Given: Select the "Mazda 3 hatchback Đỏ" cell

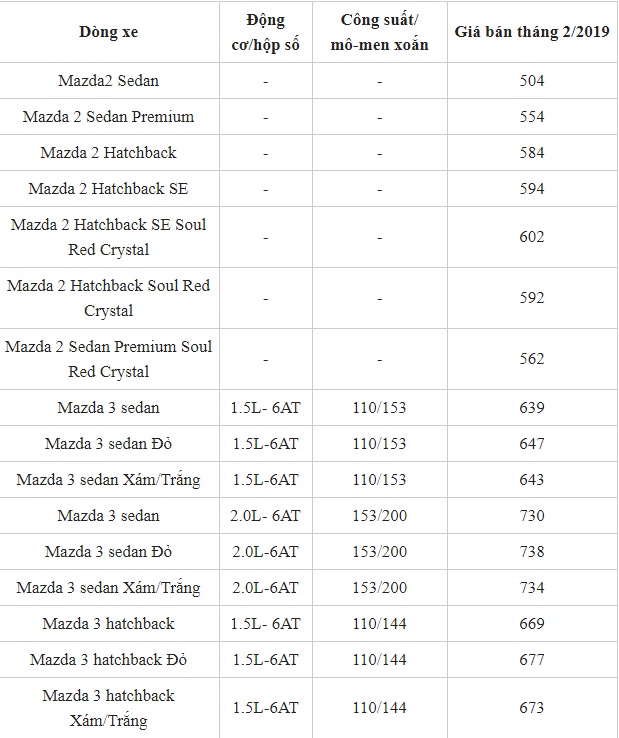Looking at the screenshot, I should click(108, 660).
